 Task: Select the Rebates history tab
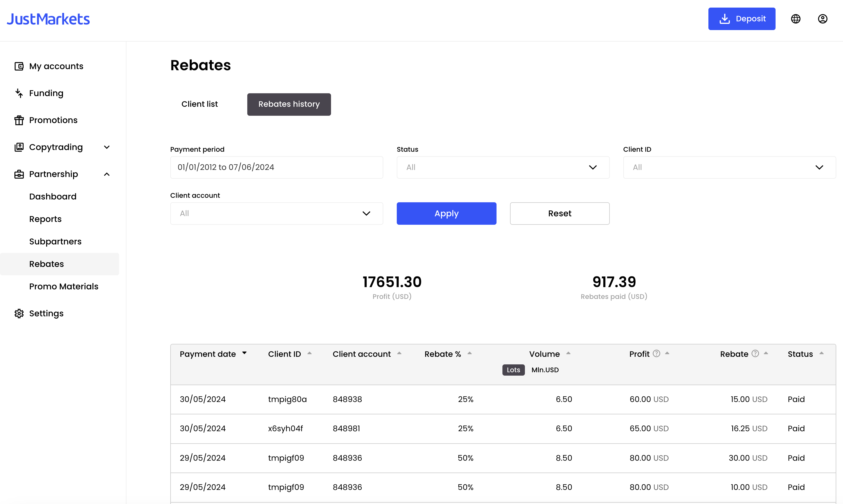coord(289,104)
